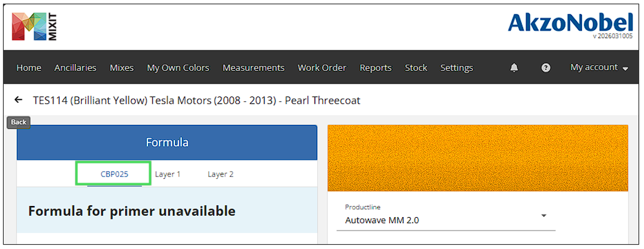This screenshot has height=249, width=644.
Task: Open the Work Order page
Action: [x=322, y=68]
